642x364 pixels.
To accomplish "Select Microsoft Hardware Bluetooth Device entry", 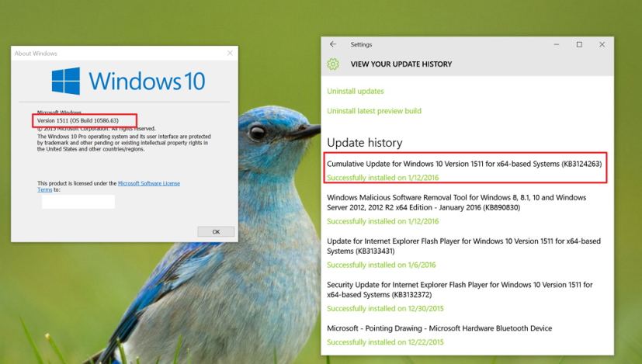I will point(439,328).
